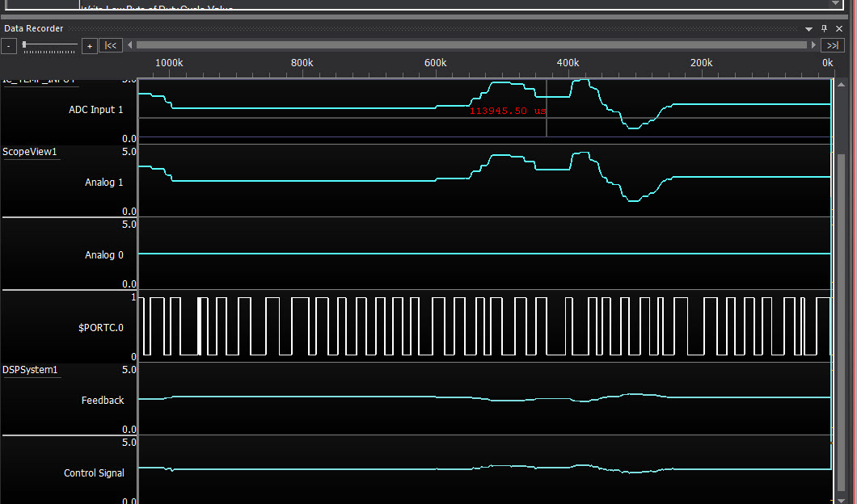The width and height of the screenshot is (857, 504).
Task: Click the vertical scrollbar thumb of signal list
Action: 841,323
